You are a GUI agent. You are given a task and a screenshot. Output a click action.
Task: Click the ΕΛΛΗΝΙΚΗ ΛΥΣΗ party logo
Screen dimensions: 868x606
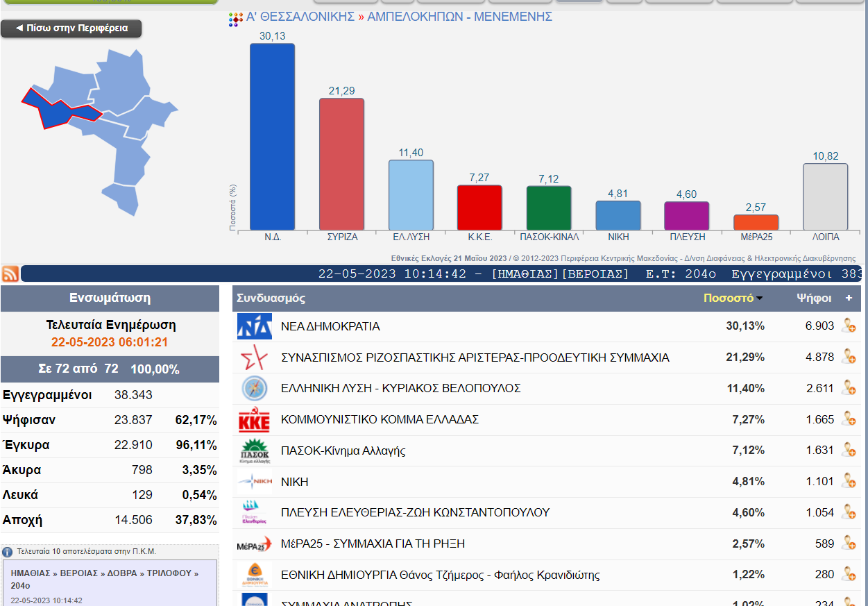pyautogui.click(x=254, y=388)
